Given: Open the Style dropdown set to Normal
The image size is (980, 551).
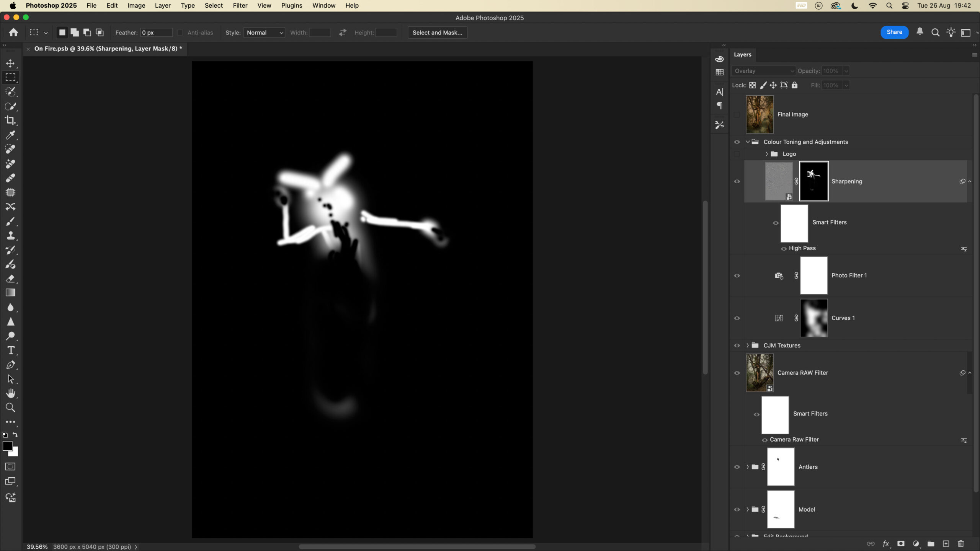Looking at the screenshot, I should 264,33.
